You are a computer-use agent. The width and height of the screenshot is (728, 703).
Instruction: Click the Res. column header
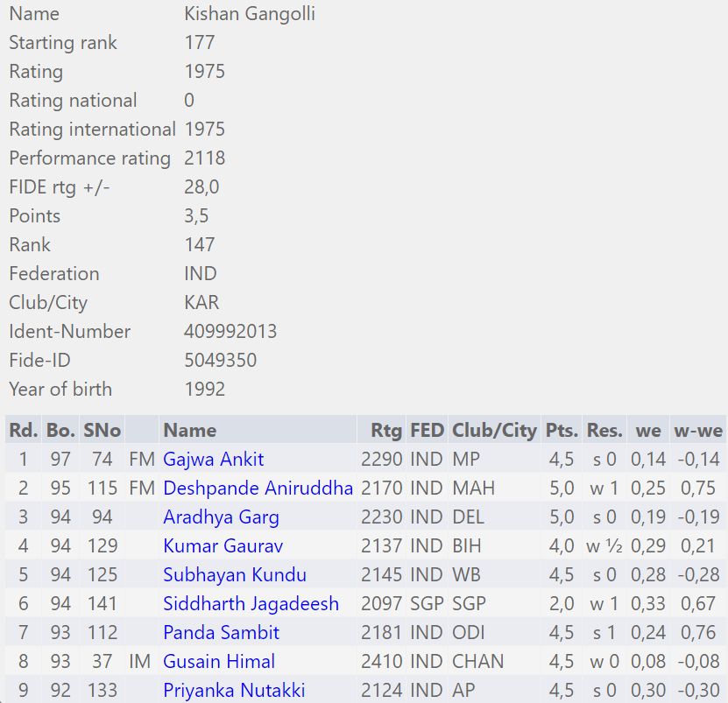604,430
